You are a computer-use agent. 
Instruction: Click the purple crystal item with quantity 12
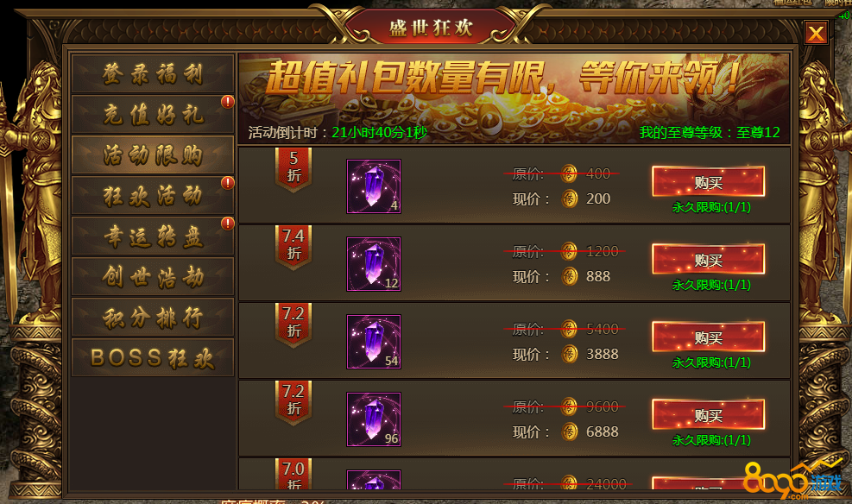(x=374, y=264)
